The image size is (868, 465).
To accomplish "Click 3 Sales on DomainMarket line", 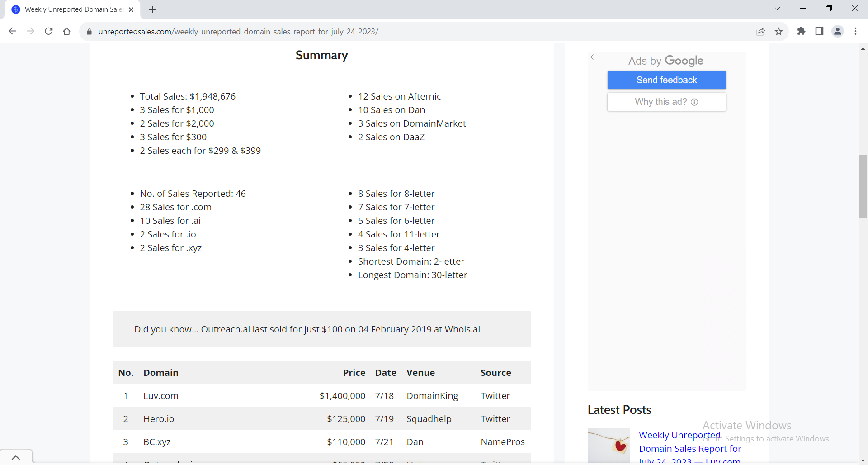I will tap(411, 123).
